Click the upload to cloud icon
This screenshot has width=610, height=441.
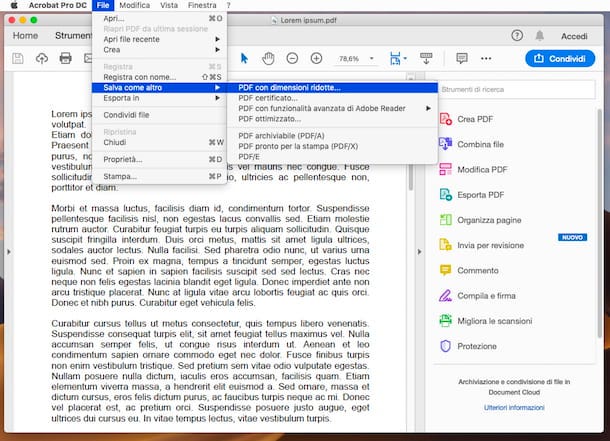[x=42, y=58]
